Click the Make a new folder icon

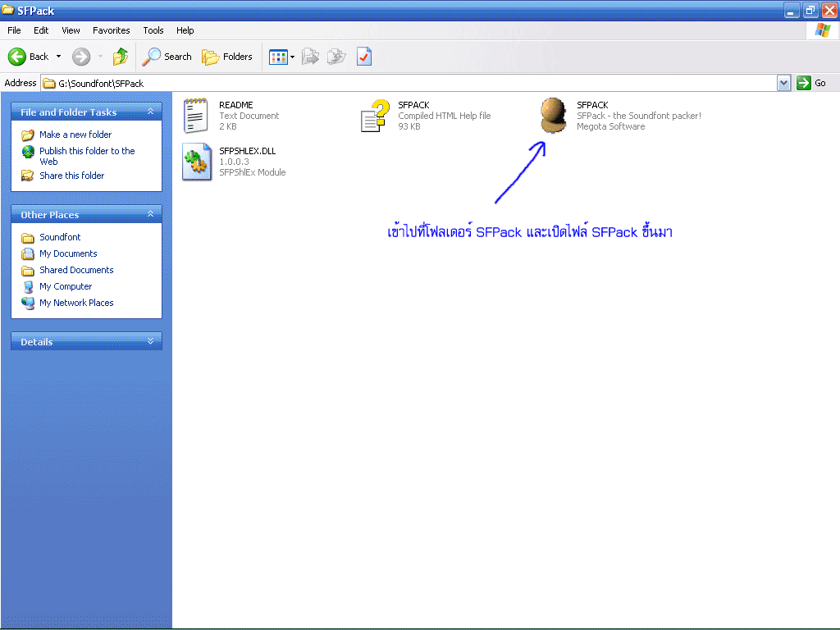click(28, 135)
